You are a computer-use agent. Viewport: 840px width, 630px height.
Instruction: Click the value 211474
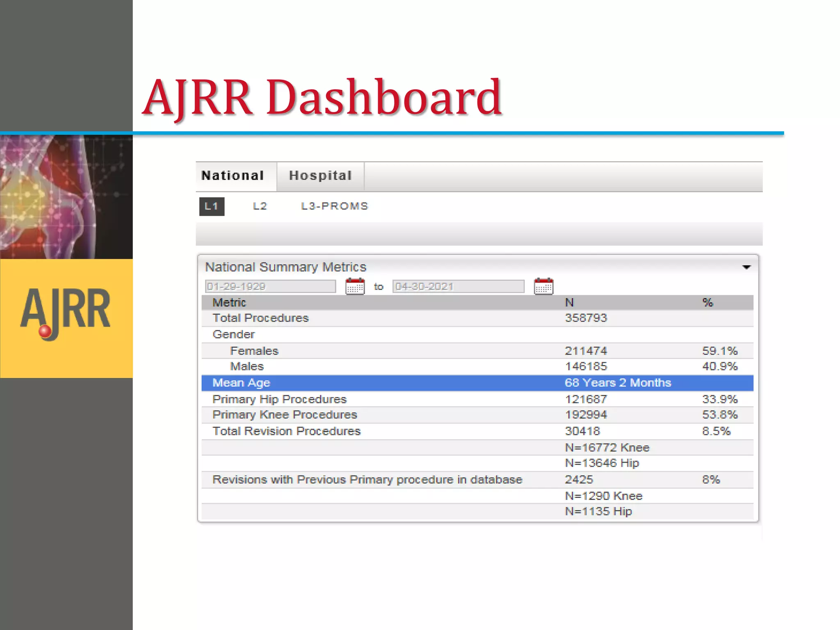pyautogui.click(x=586, y=351)
